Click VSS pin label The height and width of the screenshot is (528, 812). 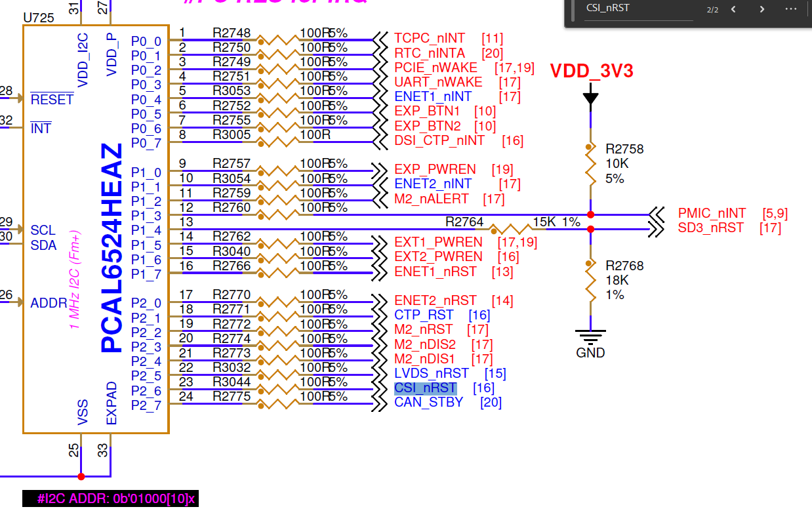83,413
